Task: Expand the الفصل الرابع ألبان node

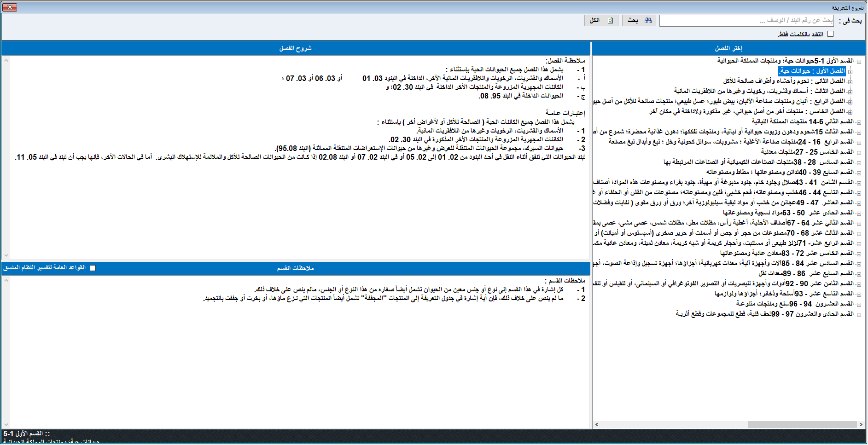Action: pyautogui.click(x=850, y=102)
